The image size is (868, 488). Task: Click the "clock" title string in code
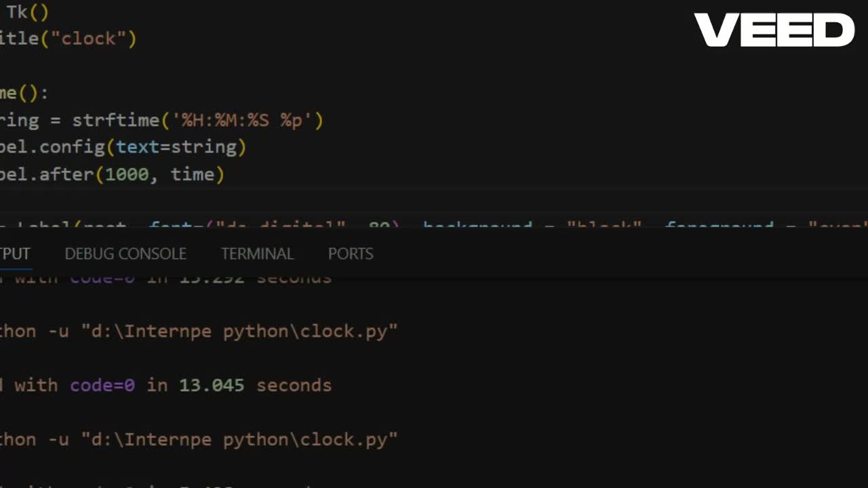(x=88, y=39)
